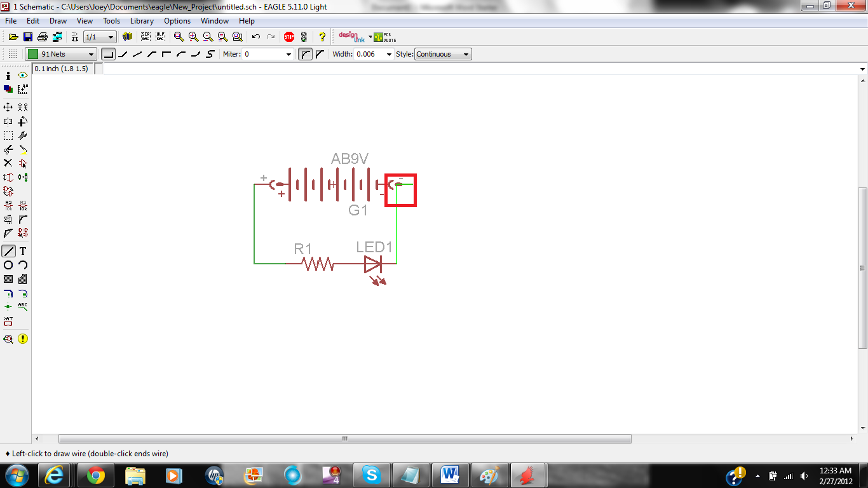Enable the right-angle wire bend style
This screenshot has width=868, height=488.
click(108, 54)
